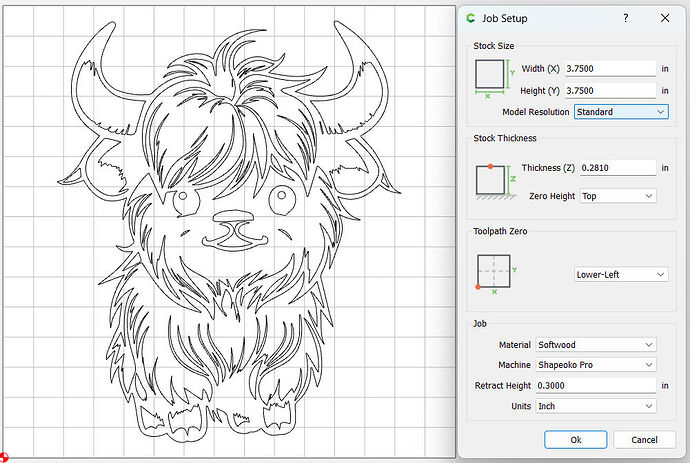
Task: Click the Job Setup title text
Action: (504, 18)
